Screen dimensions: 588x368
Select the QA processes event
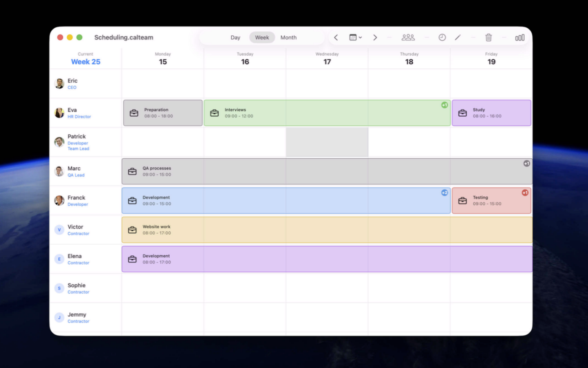[x=327, y=171]
